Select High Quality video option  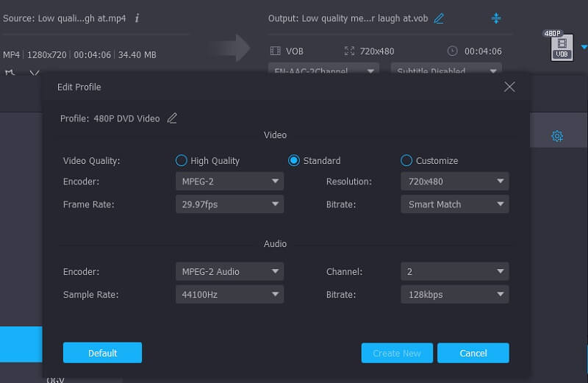click(182, 160)
